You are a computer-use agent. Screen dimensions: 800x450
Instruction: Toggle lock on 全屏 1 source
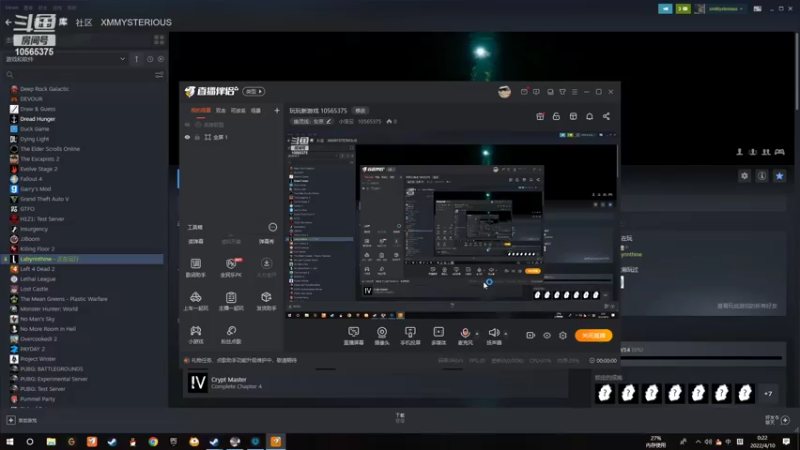pyautogui.click(x=197, y=137)
